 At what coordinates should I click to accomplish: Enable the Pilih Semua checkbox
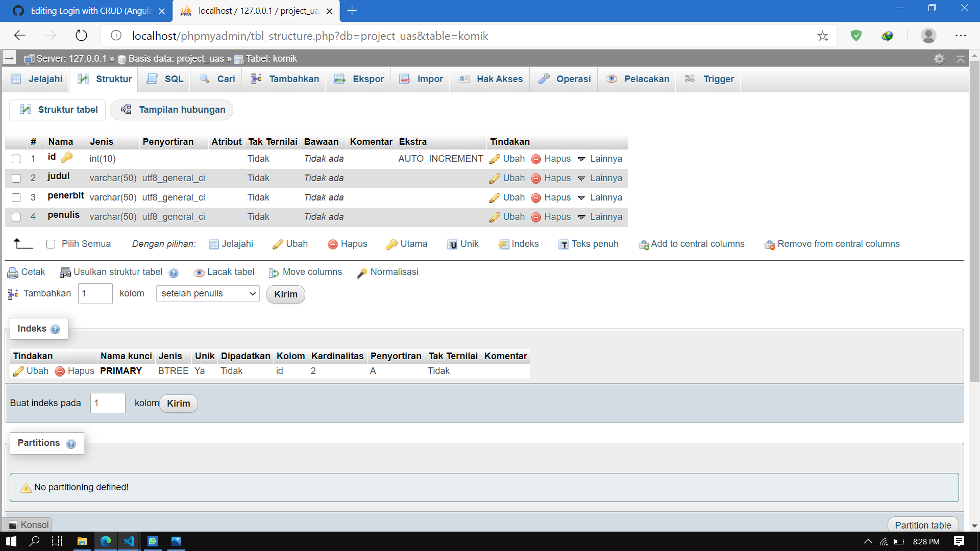click(51, 244)
